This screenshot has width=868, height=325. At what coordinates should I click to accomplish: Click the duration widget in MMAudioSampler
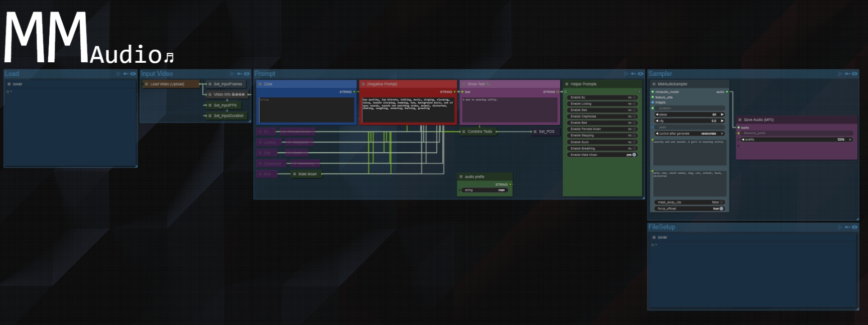tap(689, 109)
